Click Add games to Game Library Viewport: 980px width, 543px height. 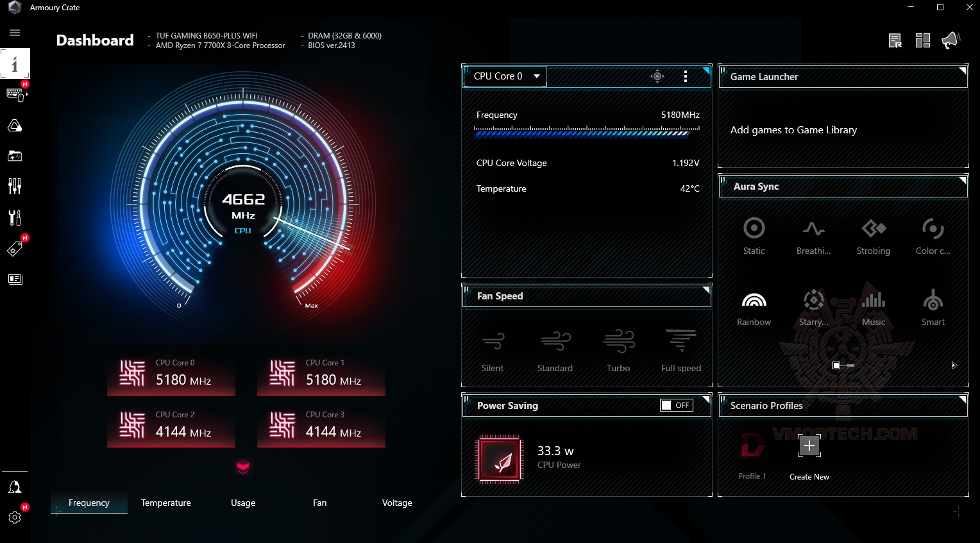(793, 130)
